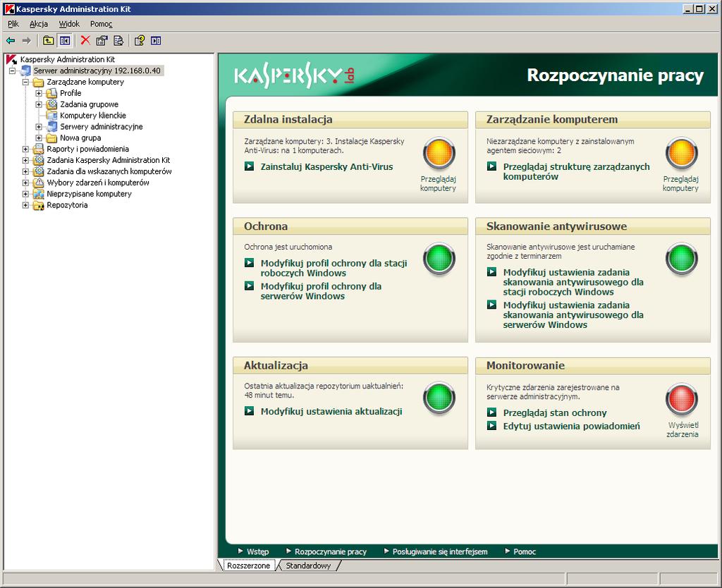722x588 pixels.
Task: Click Przeglądaj stan ochrony link
Action: [555, 412]
